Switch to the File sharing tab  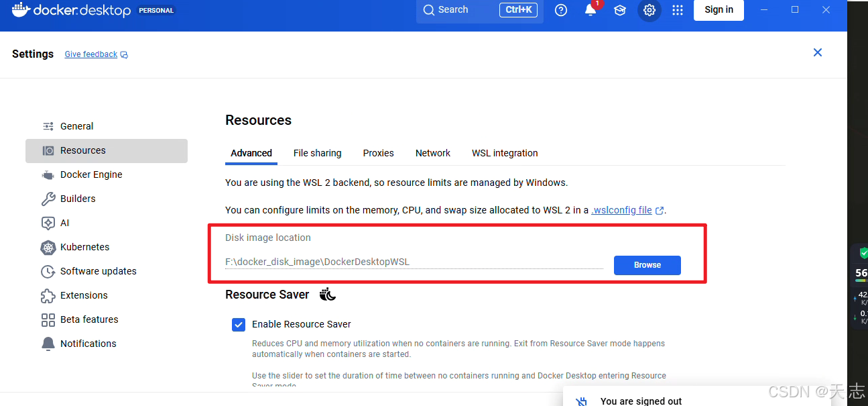point(317,153)
